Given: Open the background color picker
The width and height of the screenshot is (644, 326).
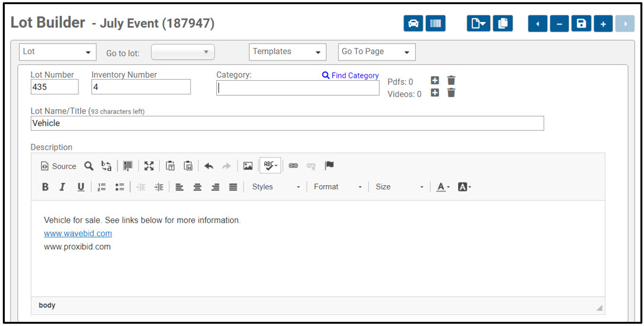Looking at the screenshot, I should pyautogui.click(x=464, y=187).
